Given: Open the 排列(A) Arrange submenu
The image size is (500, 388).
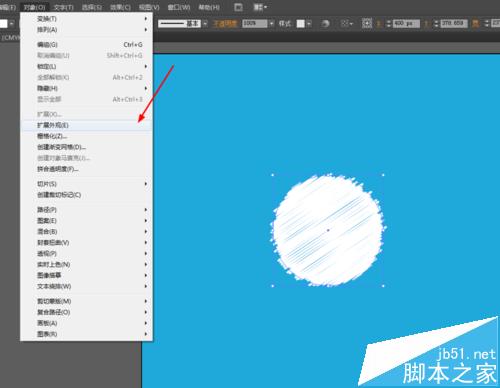Looking at the screenshot, I should click(87, 30).
